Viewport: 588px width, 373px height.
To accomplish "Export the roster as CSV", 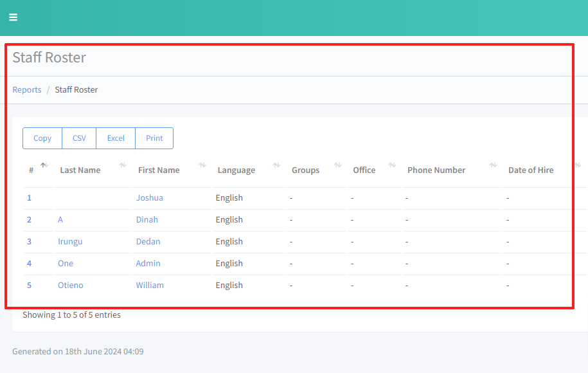I will coord(79,138).
